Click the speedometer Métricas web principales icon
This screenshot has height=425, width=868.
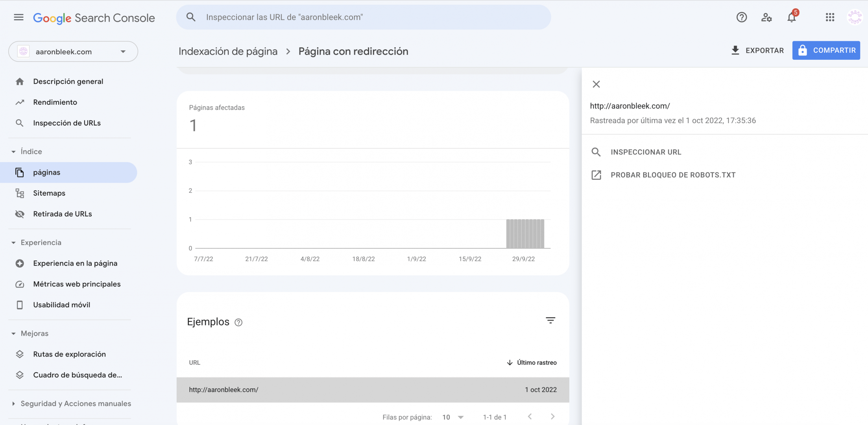tap(20, 284)
